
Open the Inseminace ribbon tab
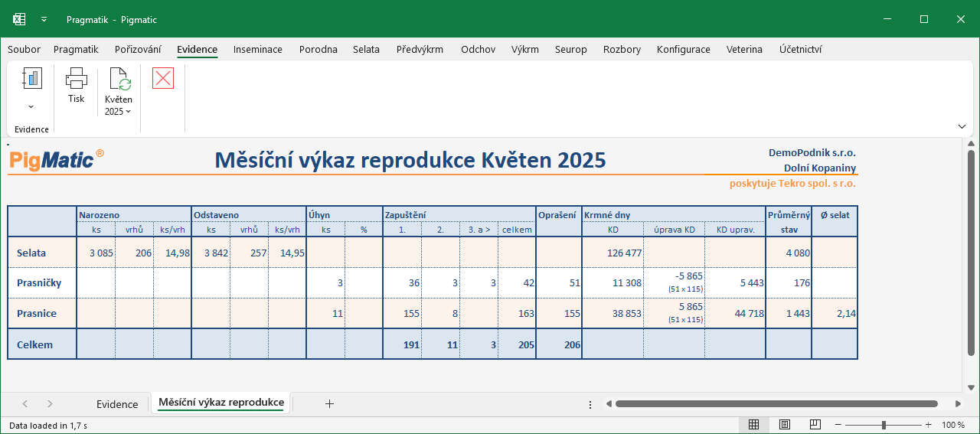pyautogui.click(x=258, y=50)
